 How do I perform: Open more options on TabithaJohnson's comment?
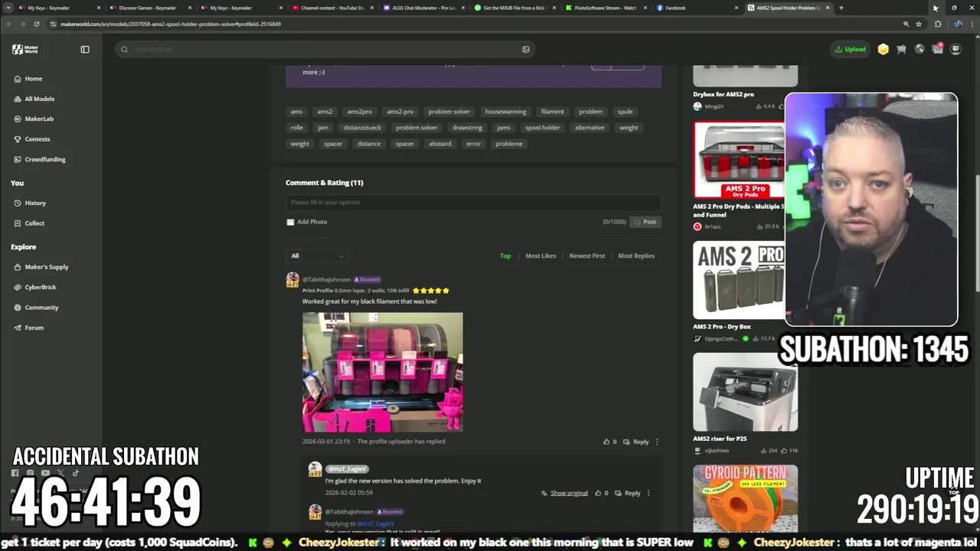656,442
